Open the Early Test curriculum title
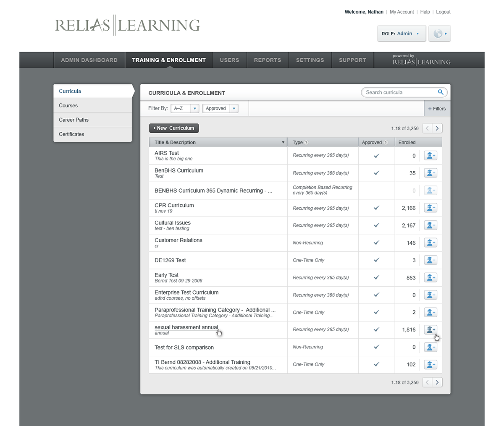504x426 pixels. [166, 275]
